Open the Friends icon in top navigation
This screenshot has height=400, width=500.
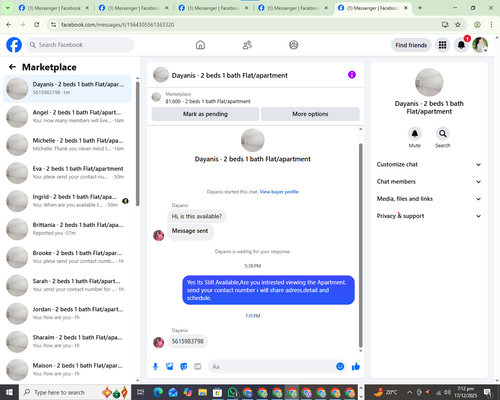tap(247, 45)
